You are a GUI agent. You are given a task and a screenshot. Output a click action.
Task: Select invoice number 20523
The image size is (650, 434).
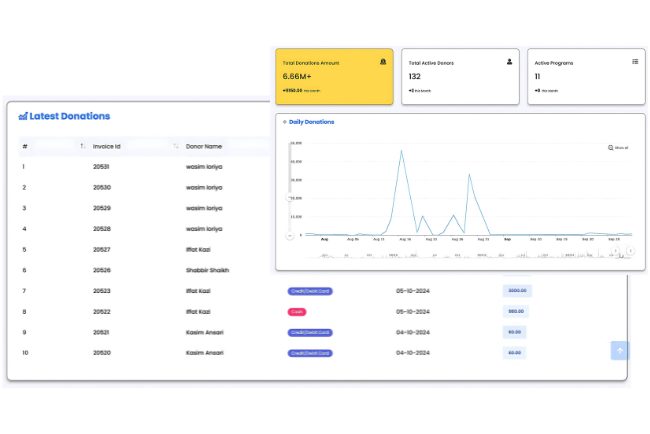pos(102,291)
